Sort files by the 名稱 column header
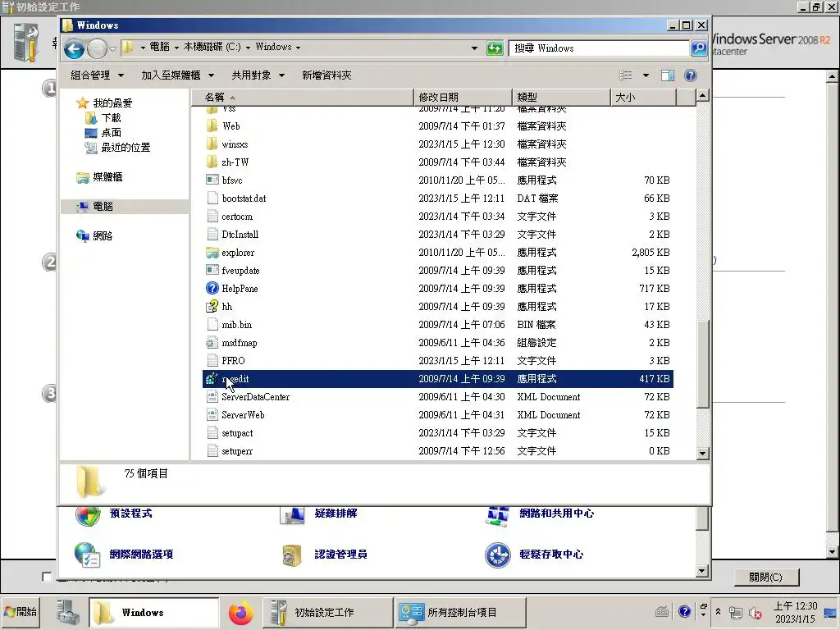 click(x=303, y=98)
